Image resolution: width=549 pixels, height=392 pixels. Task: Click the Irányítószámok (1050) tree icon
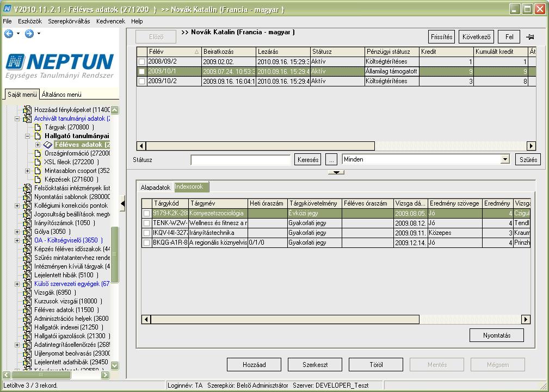click(x=27, y=222)
